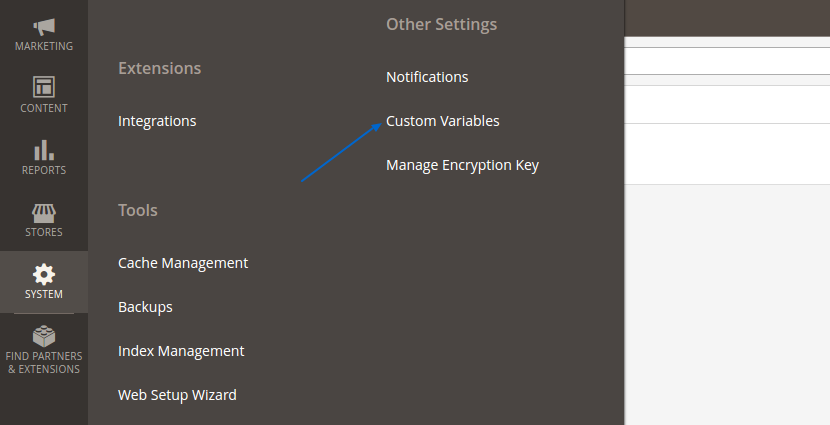Click the Marketing megaphone icon
This screenshot has height=425, width=830.
tap(44, 26)
